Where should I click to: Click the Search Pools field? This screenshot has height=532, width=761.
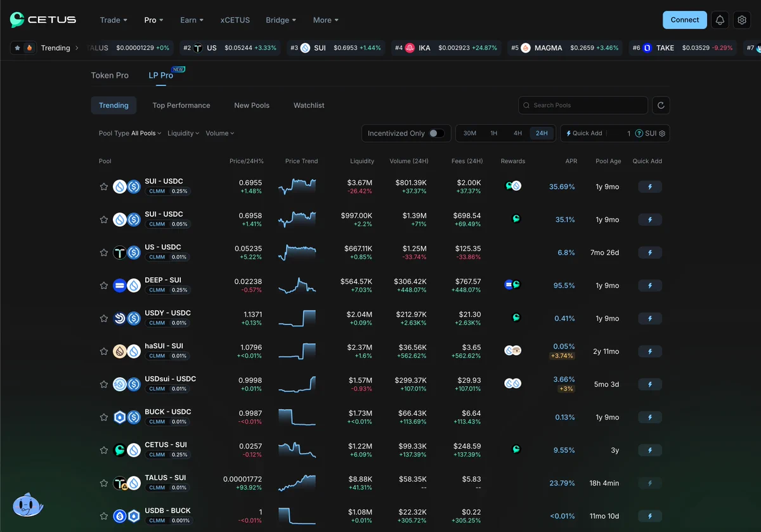click(x=583, y=105)
